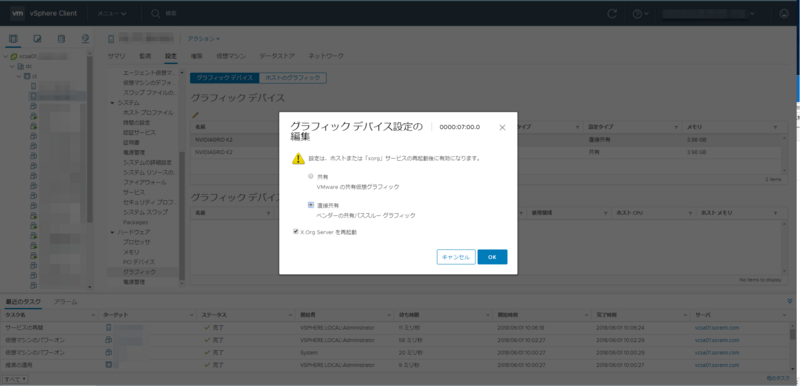Refresh the vSphere Client view
This screenshot has height=386, width=800.
coord(612,14)
